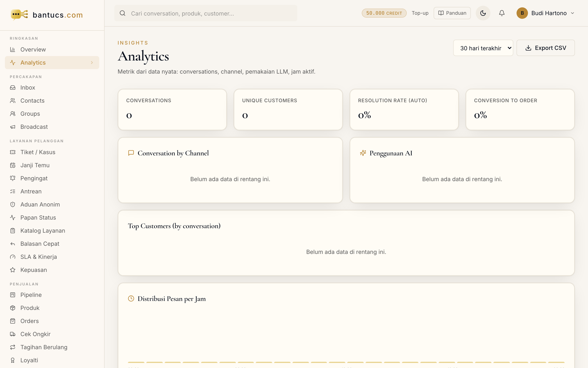Click the Budi Hartono avatar circle
This screenshot has width=588, height=368.
click(x=522, y=13)
